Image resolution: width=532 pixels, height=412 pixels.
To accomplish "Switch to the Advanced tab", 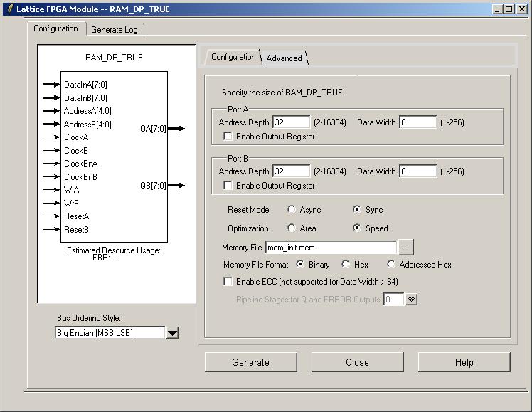I will pos(284,58).
